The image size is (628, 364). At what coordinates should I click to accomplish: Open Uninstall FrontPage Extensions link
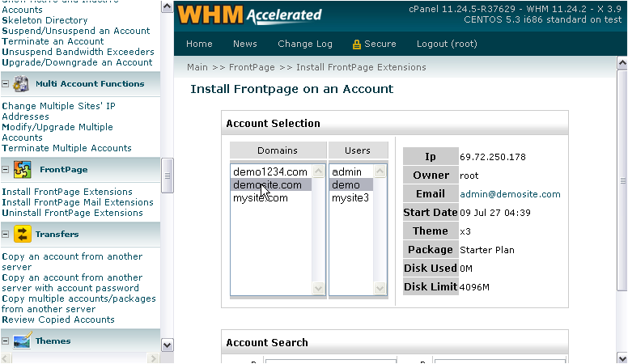(72, 213)
